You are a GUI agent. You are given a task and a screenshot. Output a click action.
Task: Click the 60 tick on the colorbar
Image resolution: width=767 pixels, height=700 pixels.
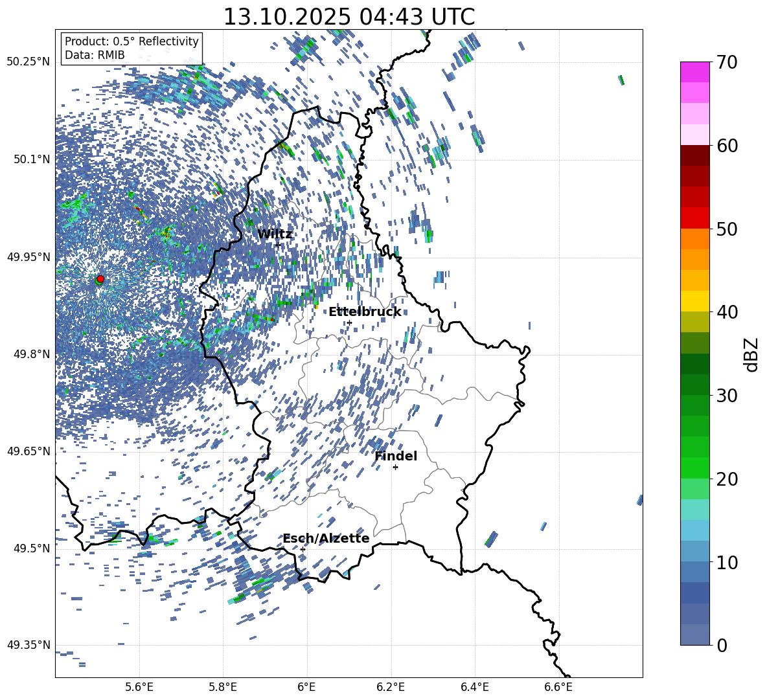(727, 146)
